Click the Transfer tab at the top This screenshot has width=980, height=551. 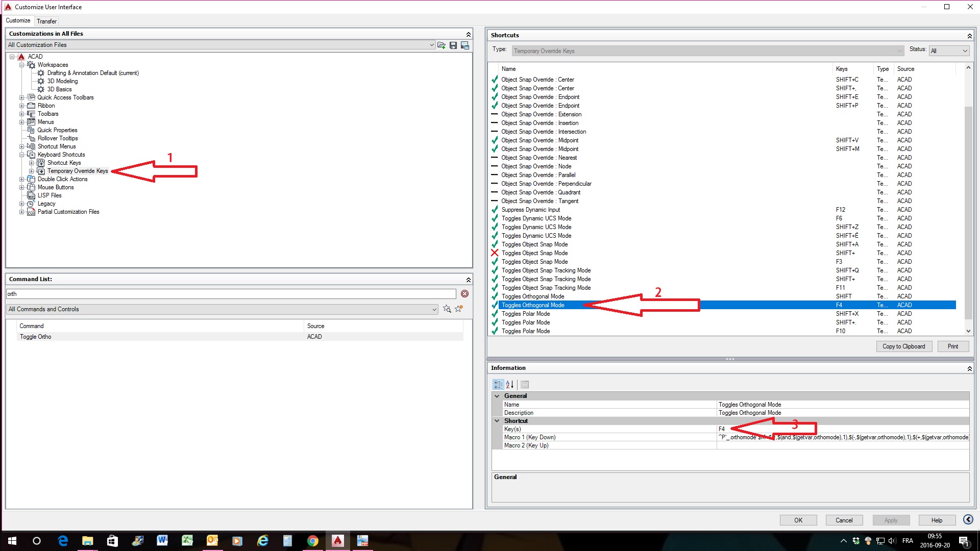pos(46,20)
